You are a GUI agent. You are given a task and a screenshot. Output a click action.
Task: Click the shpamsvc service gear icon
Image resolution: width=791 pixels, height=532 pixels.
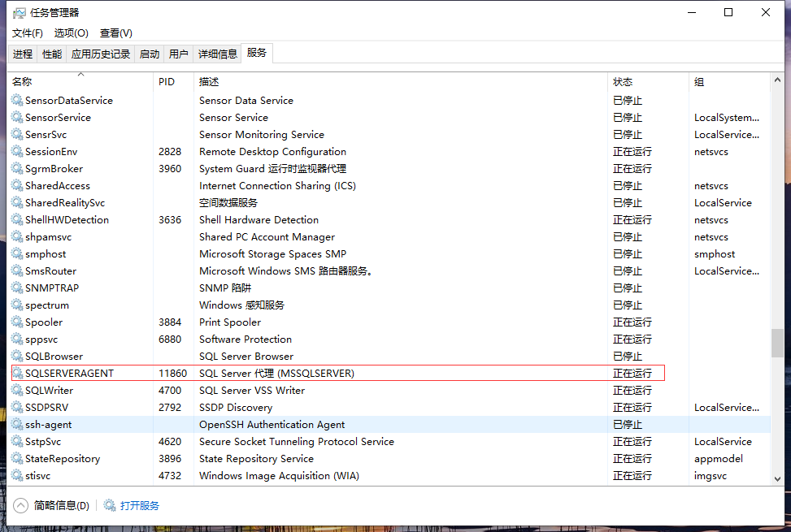[x=17, y=237]
